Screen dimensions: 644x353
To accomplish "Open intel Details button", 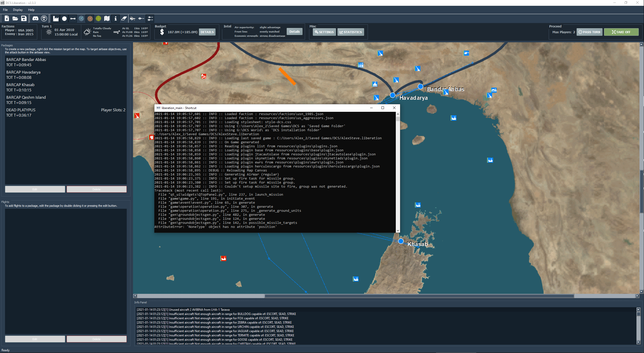I will tap(294, 31).
